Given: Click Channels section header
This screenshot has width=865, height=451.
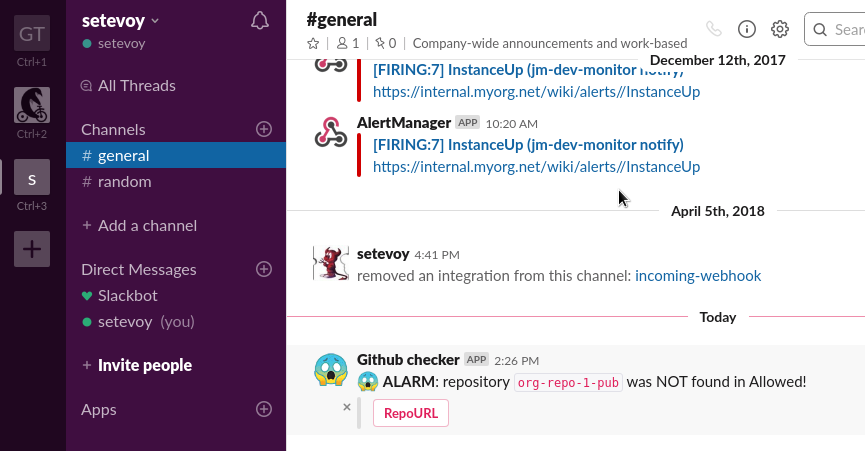Looking at the screenshot, I should [x=114, y=130].
